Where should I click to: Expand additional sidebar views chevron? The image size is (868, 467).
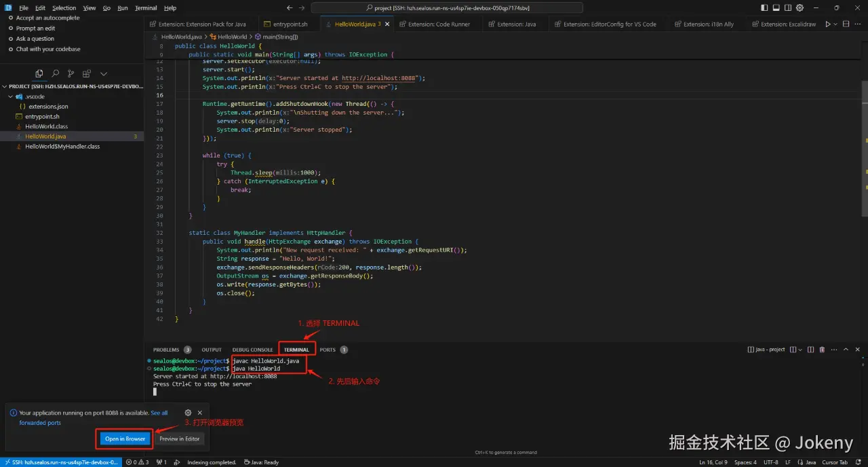pos(104,73)
